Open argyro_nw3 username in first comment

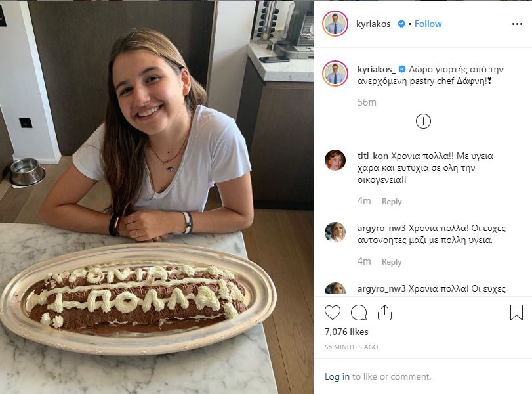(381, 229)
